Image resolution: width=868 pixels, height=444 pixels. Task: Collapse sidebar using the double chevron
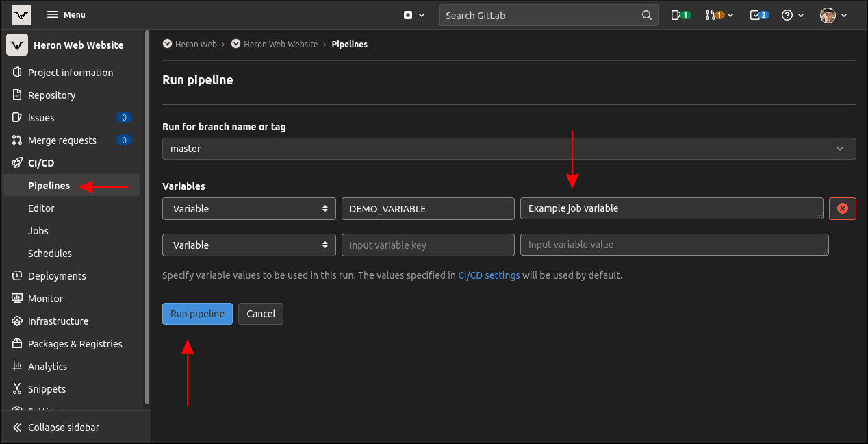[x=18, y=428]
